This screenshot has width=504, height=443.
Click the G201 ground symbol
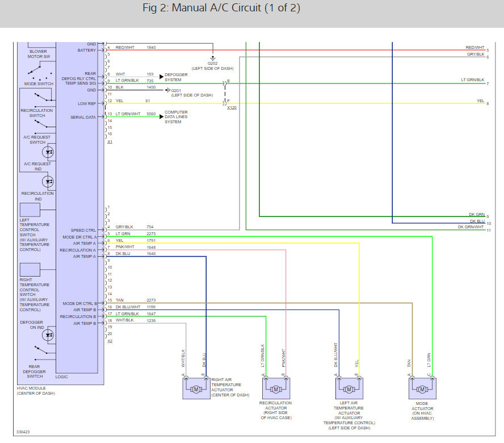[x=167, y=90]
